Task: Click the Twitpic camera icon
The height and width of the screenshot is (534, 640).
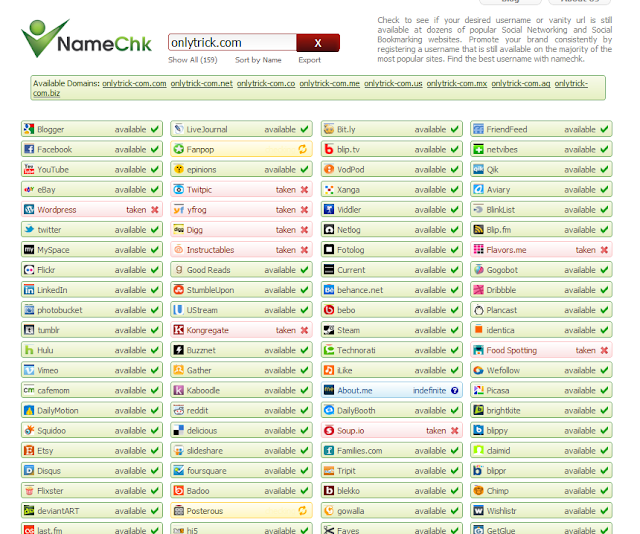Action: (178, 189)
